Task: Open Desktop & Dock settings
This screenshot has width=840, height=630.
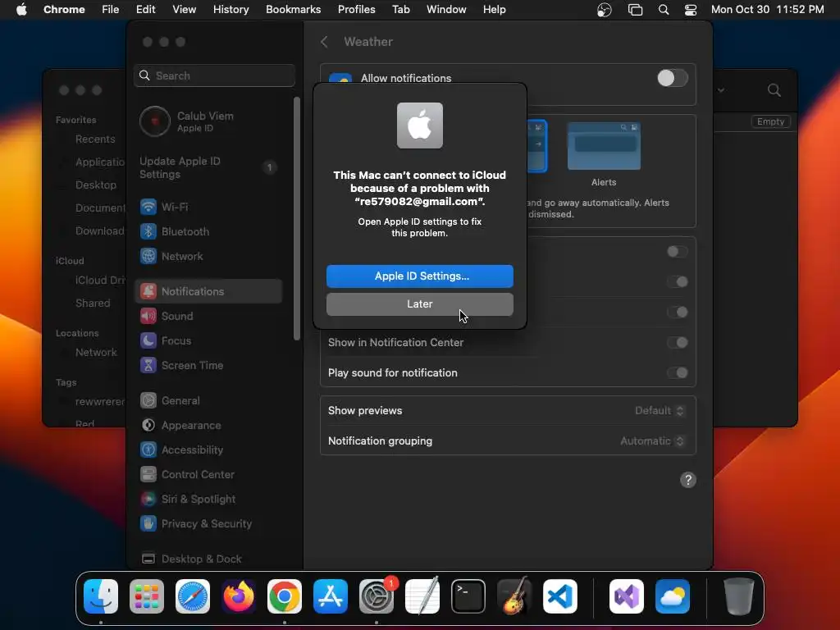Action: [208, 559]
